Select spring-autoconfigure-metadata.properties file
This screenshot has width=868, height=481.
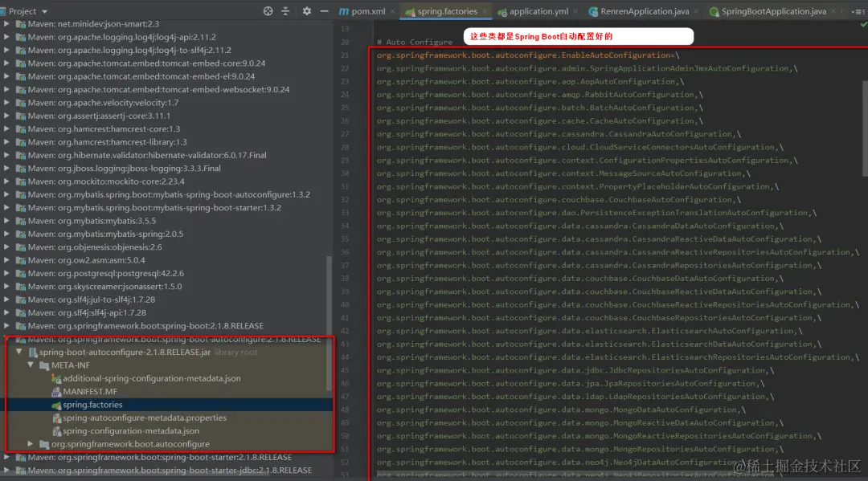pyautogui.click(x=144, y=418)
